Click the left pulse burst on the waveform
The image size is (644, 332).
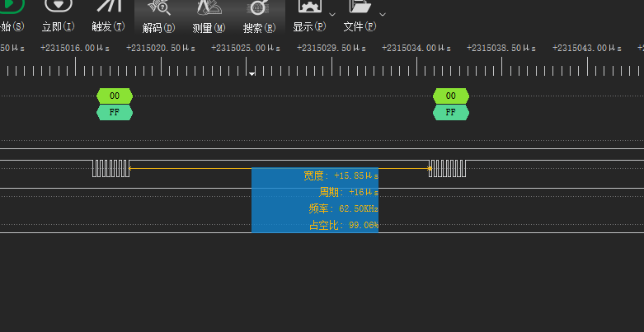pos(110,168)
